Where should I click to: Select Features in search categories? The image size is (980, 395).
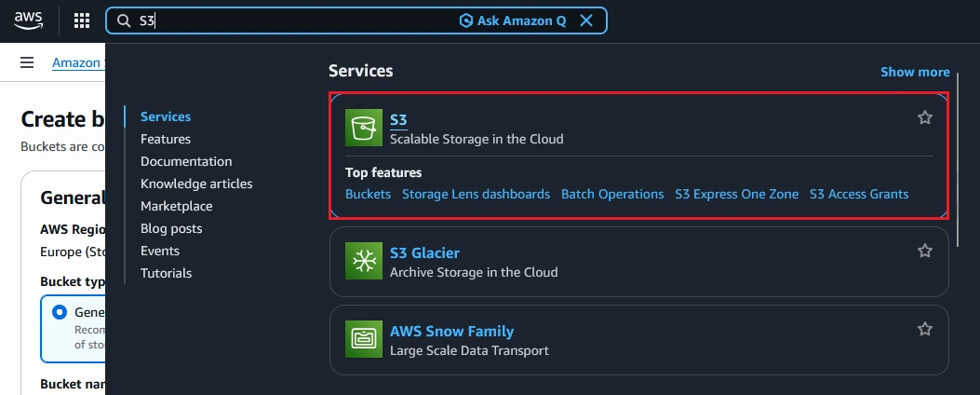tap(166, 139)
